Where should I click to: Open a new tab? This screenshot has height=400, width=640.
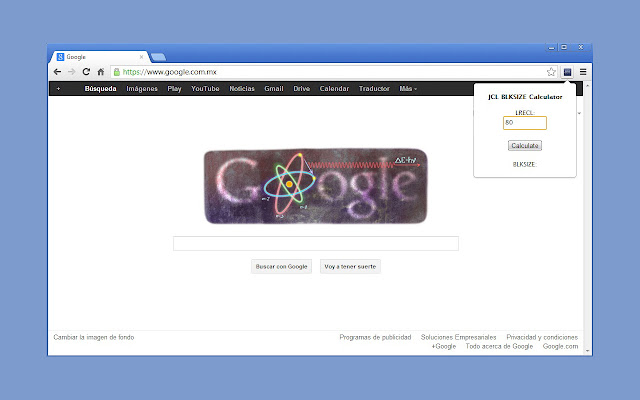[158, 57]
